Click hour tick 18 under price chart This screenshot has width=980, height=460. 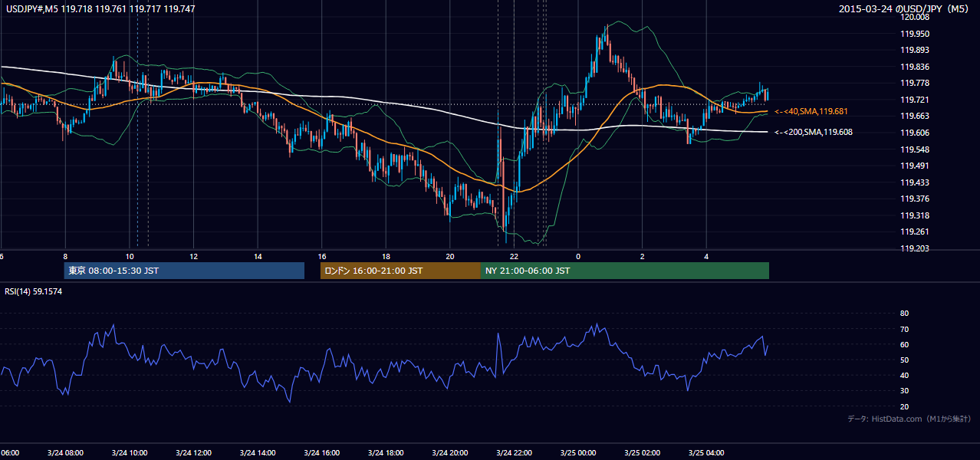386,256
